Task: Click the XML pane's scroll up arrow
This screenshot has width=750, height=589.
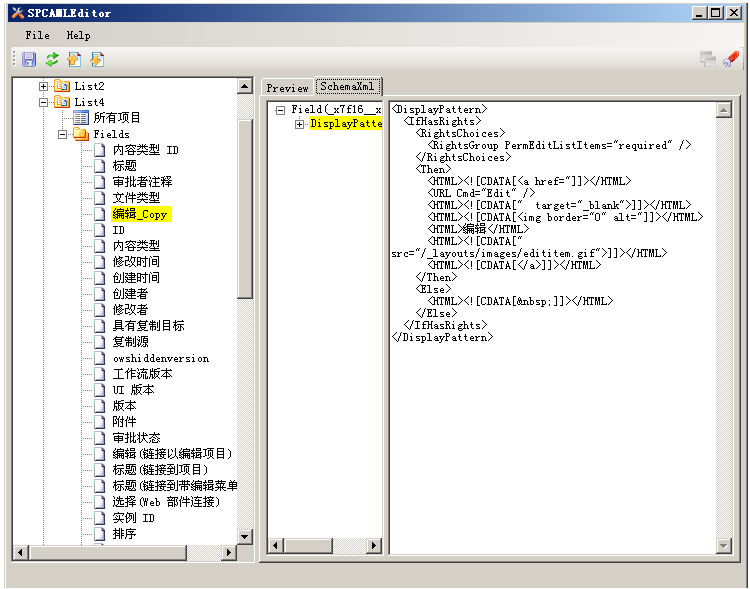Action: (x=724, y=110)
